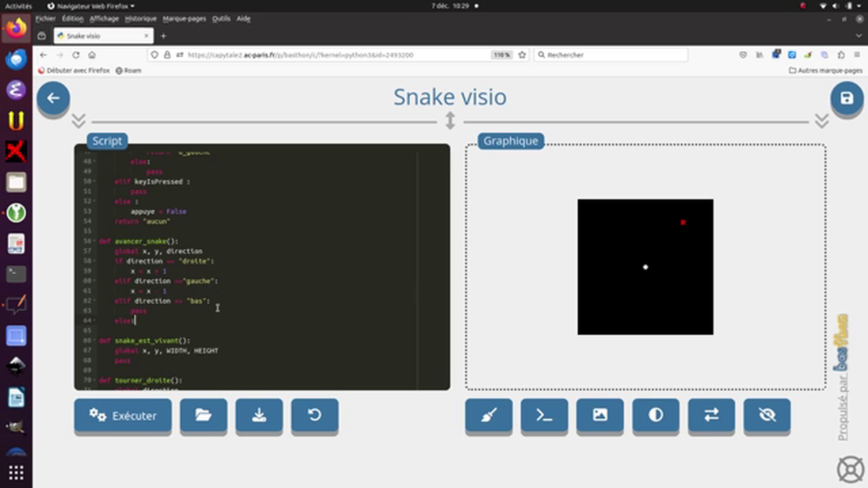Open a file with the folder icon
Screen dimensions: 868x488
tap(203, 415)
